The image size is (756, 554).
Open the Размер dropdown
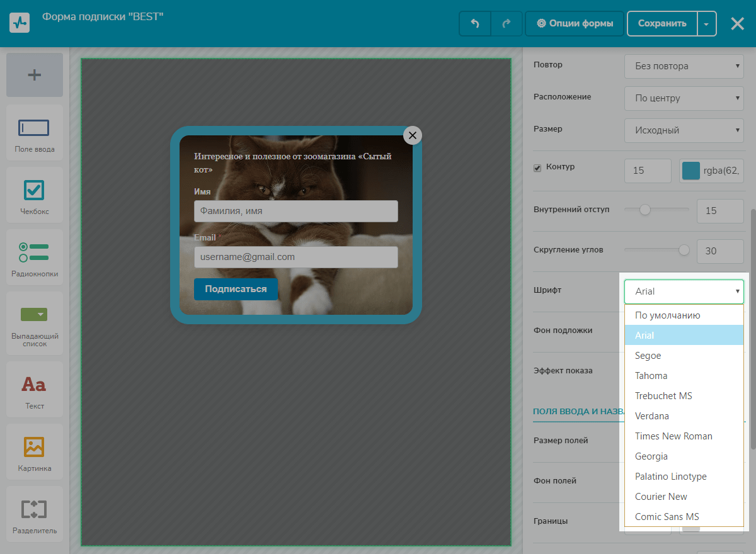click(x=684, y=130)
